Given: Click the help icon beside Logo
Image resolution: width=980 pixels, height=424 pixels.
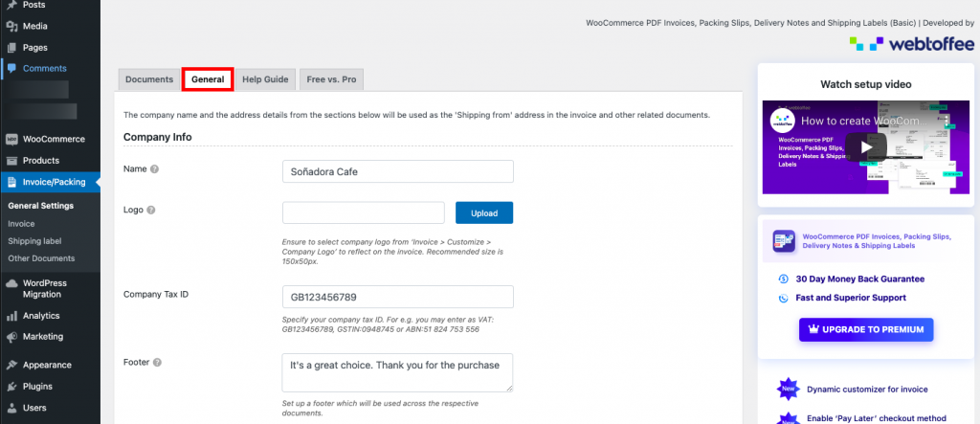Looking at the screenshot, I should (150, 211).
